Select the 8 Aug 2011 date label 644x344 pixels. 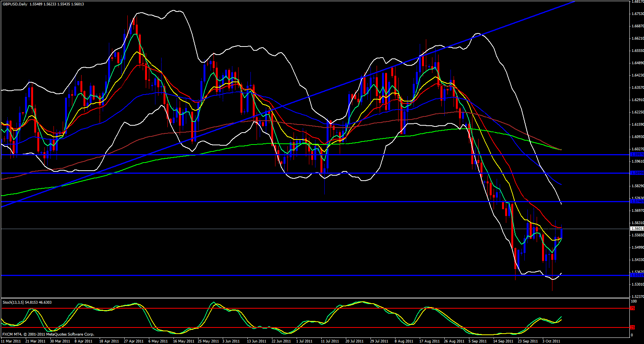(x=404, y=341)
